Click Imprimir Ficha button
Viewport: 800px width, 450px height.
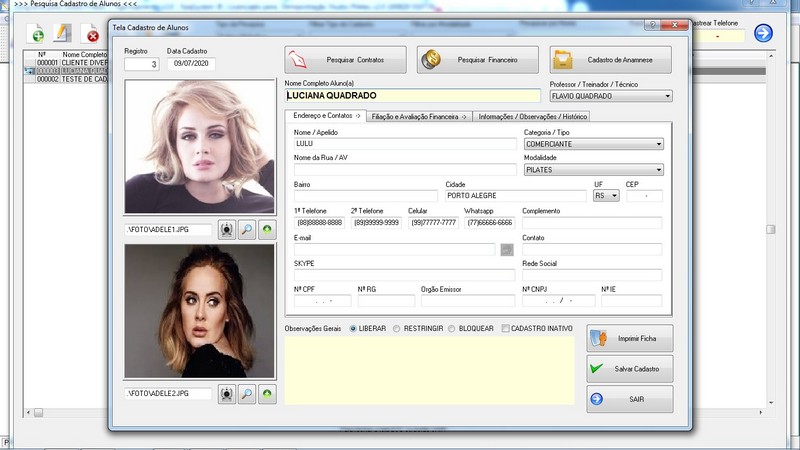(x=630, y=338)
